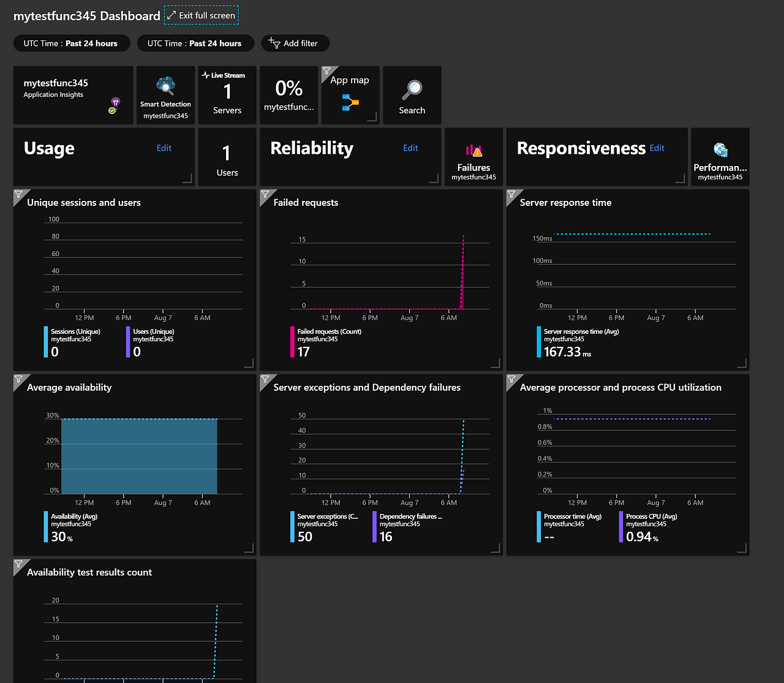Click filter icon on Availability test results count
The image size is (784, 683).
coord(19,564)
